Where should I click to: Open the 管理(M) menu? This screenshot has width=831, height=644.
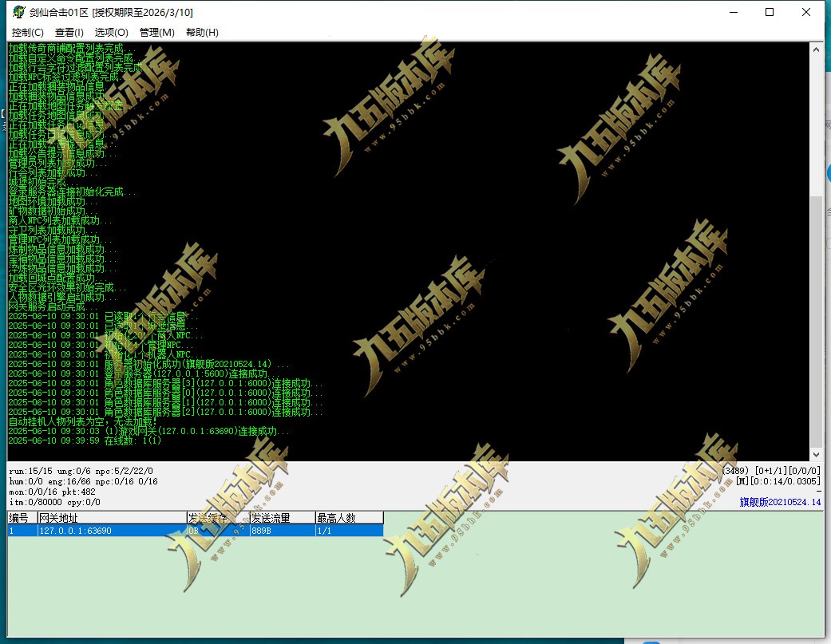(157, 32)
